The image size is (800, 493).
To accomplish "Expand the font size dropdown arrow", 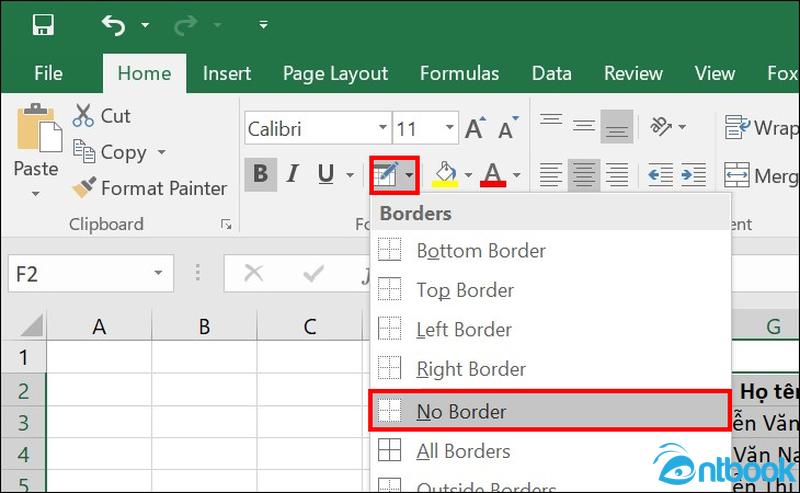I will (449, 128).
